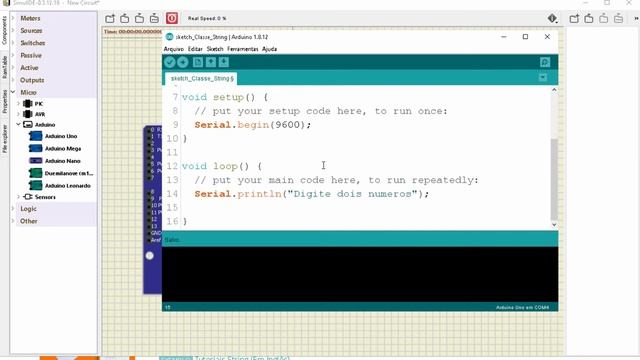The height and width of the screenshot is (360, 640).
Task: Click the Arduino Uno em COM4 status text
Action: point(522,307)
